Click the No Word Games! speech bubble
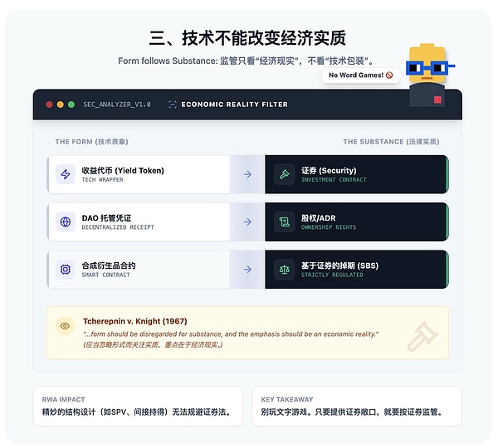 [360, 75]
